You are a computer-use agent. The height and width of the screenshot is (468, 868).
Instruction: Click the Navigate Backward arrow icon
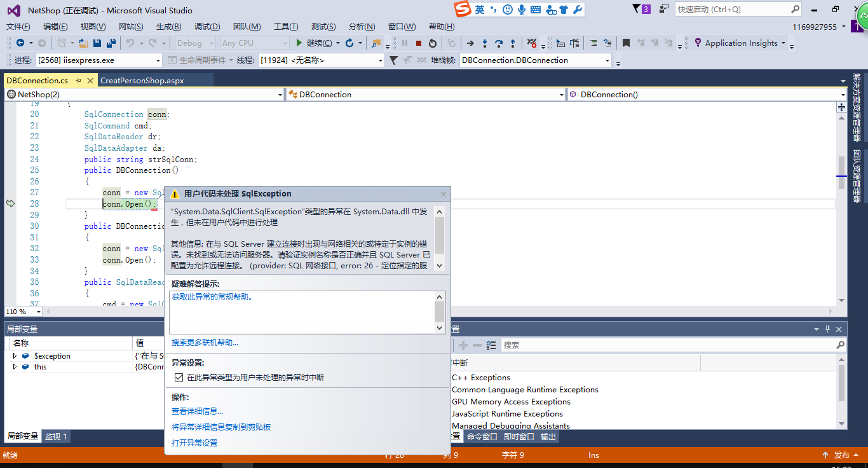20,43
